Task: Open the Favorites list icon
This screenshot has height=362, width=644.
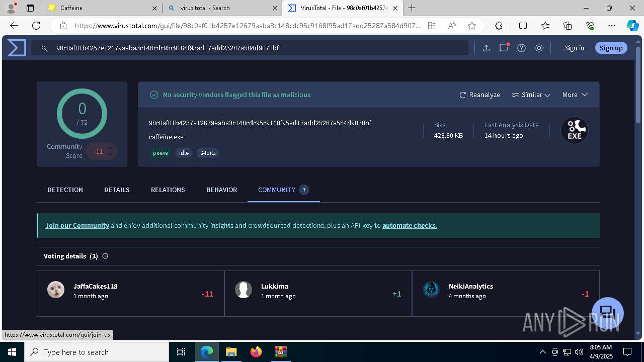Action: click(545, 26)
